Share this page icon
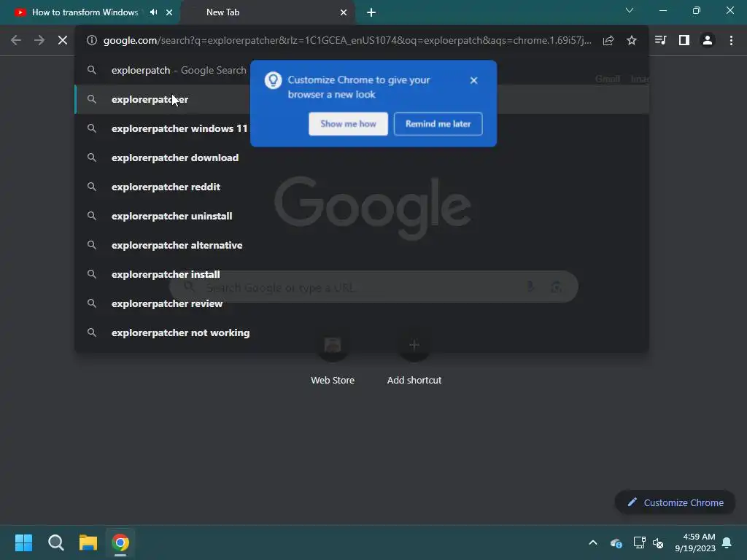747x560 pixels. (608, 41)
